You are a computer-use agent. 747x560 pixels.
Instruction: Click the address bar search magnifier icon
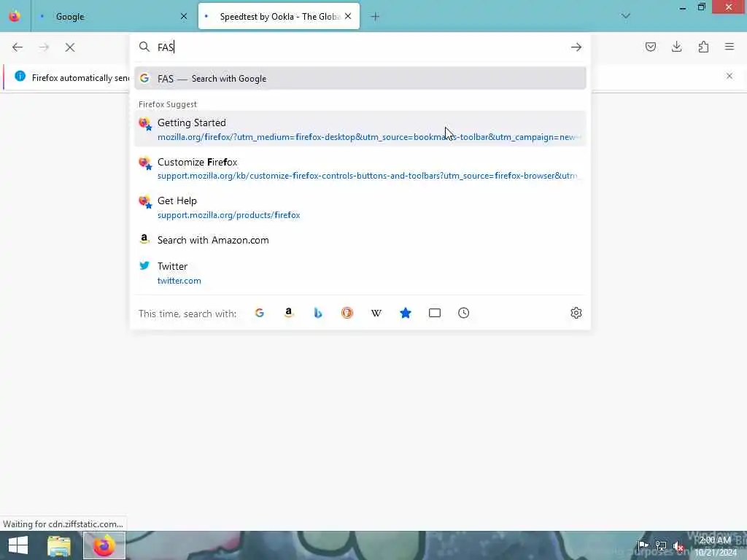click(x=144, y=47)
